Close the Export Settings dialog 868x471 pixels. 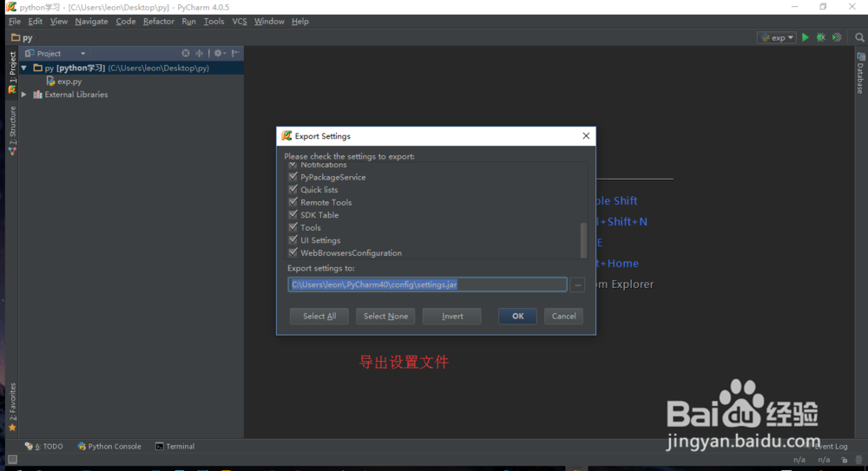586,136
